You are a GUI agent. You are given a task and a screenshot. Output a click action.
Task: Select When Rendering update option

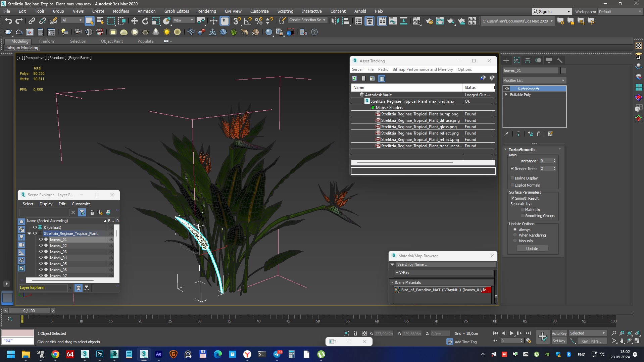(515, 235)
